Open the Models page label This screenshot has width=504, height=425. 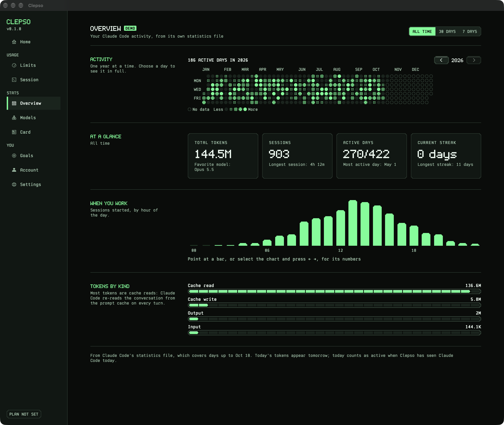coord(28,118)
